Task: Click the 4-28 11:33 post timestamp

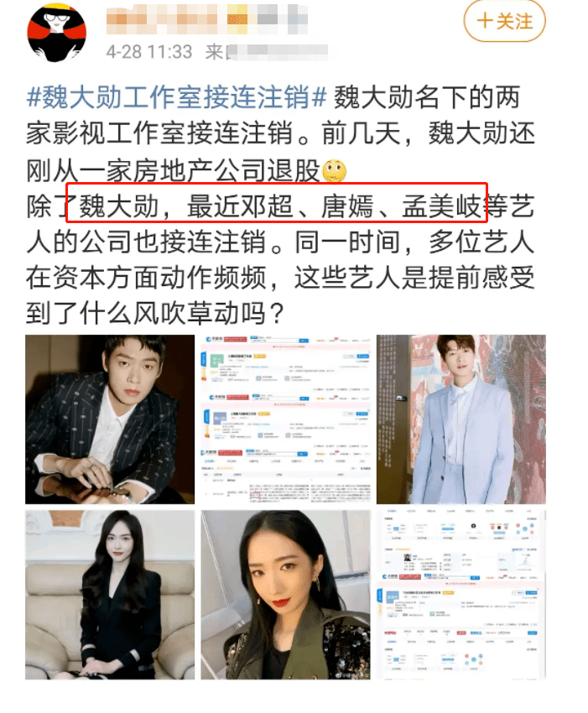Action: coord(149,52)
